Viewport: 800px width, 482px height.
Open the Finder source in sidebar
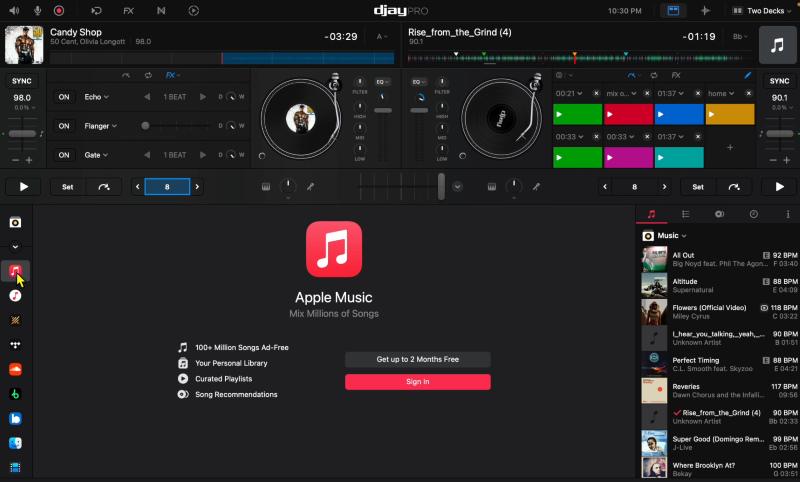point(15,443)
